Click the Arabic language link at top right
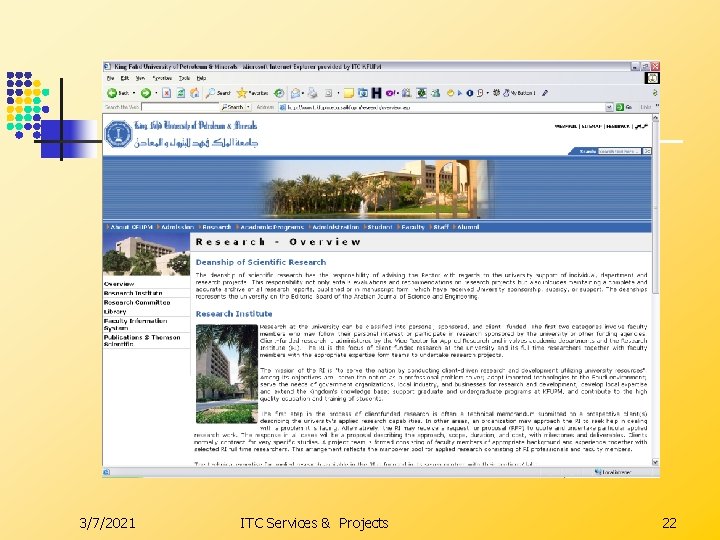 coord(641,126)
